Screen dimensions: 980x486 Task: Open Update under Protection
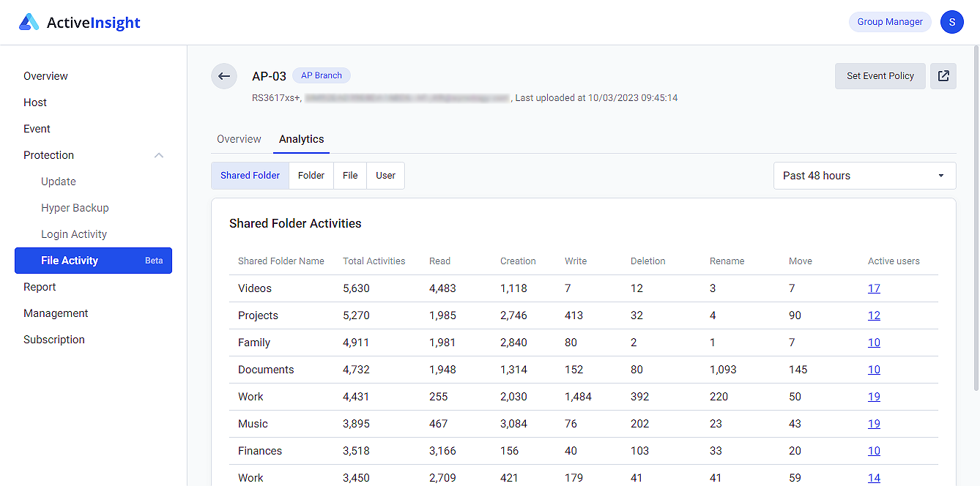tap(59, 182)
